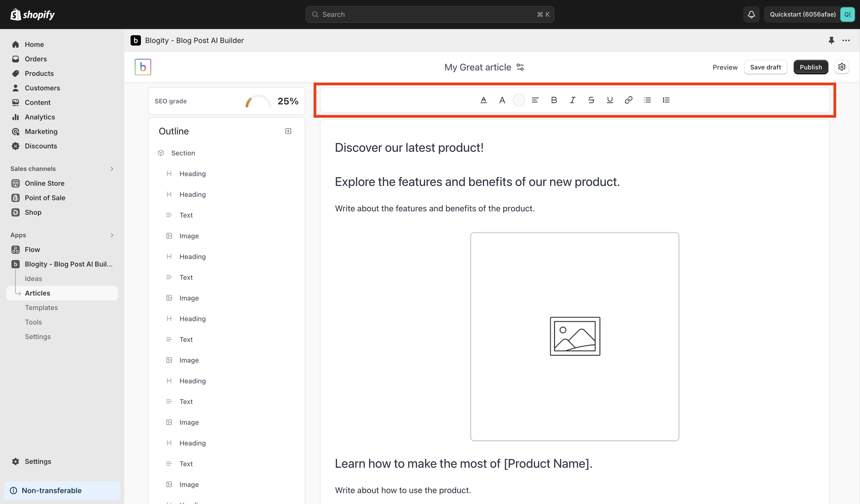Toggle bold formatting
Viewport: 860px width, 504px height.
(554, 100)
